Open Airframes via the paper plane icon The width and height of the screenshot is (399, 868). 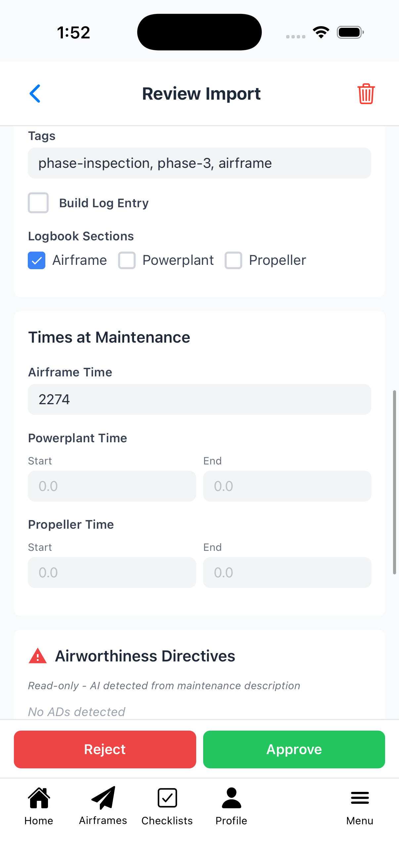point(103,798)
